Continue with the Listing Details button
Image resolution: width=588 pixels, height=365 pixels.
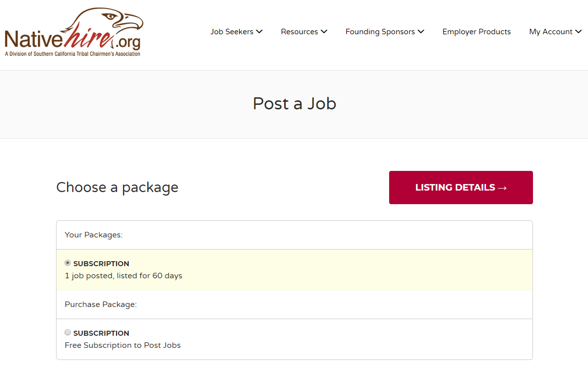coord(461,188)
